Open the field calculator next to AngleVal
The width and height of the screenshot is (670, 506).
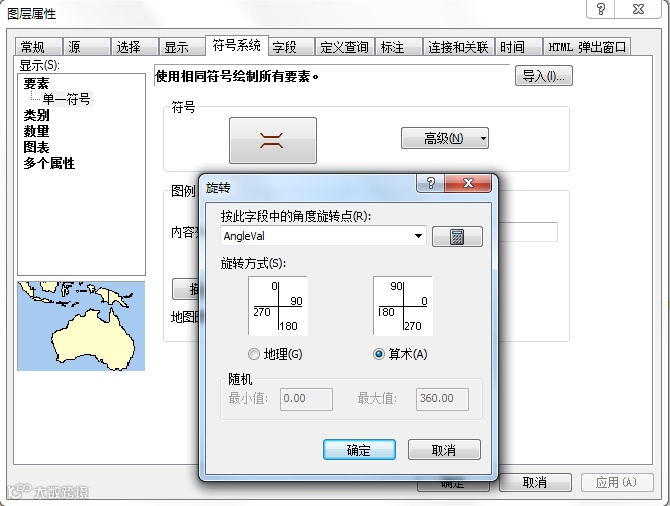[457, 236]
